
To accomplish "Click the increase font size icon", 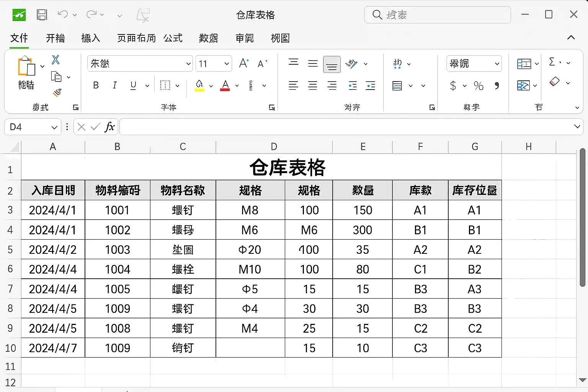I will pos(244,63).
